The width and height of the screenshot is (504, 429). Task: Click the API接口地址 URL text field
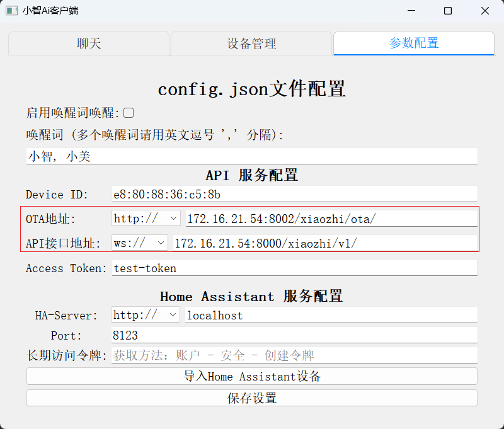coord(325,243)
